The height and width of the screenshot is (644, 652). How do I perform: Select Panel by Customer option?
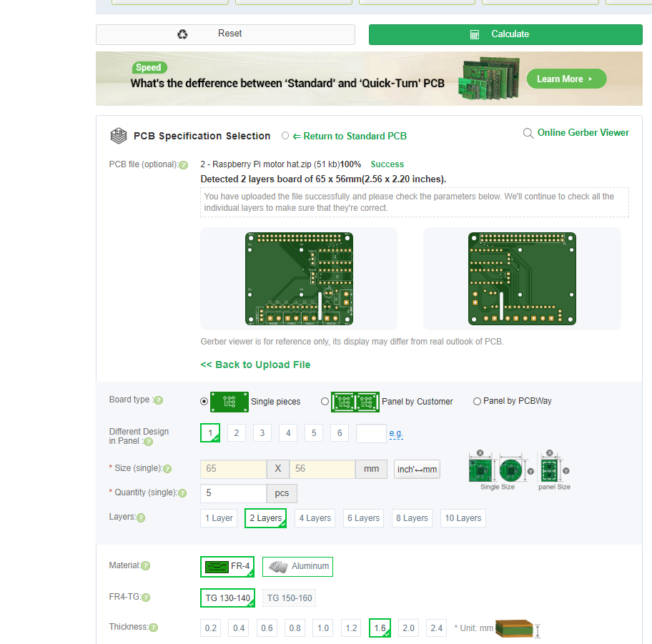coord(325,401)
